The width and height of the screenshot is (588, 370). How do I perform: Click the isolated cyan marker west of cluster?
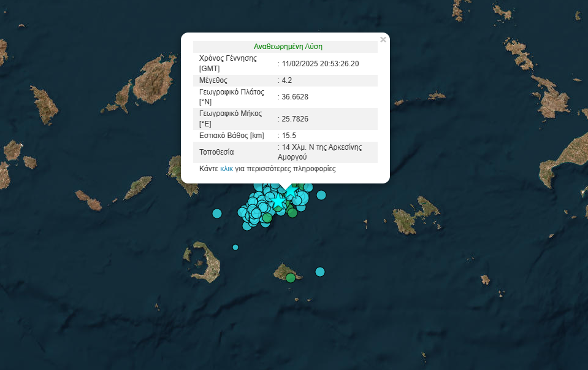tap(216, 214)
